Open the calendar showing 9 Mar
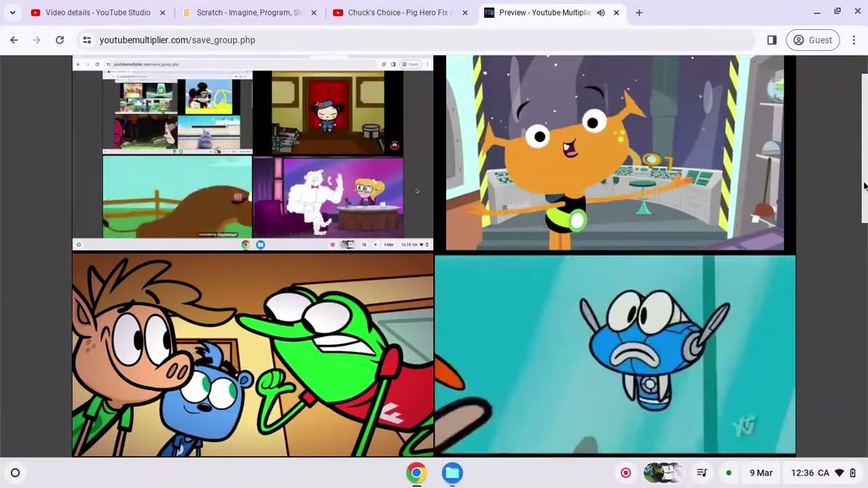This screenshot has width=868, height=488. coord(761,473)
